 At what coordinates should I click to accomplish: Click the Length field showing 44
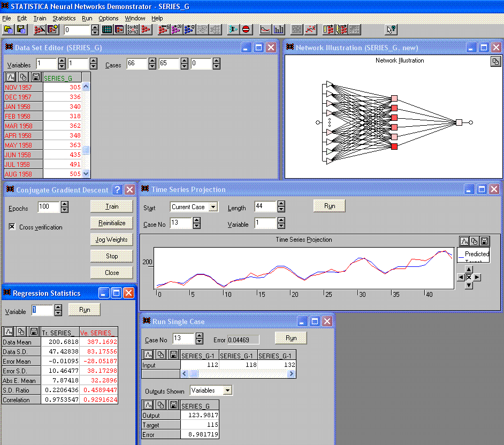(x=265, y=206)
